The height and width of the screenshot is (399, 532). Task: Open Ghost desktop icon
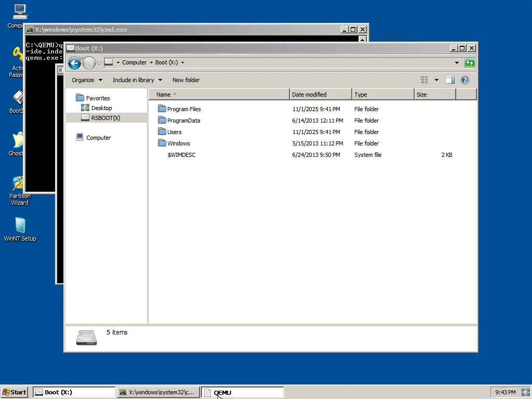pos(16,144)
